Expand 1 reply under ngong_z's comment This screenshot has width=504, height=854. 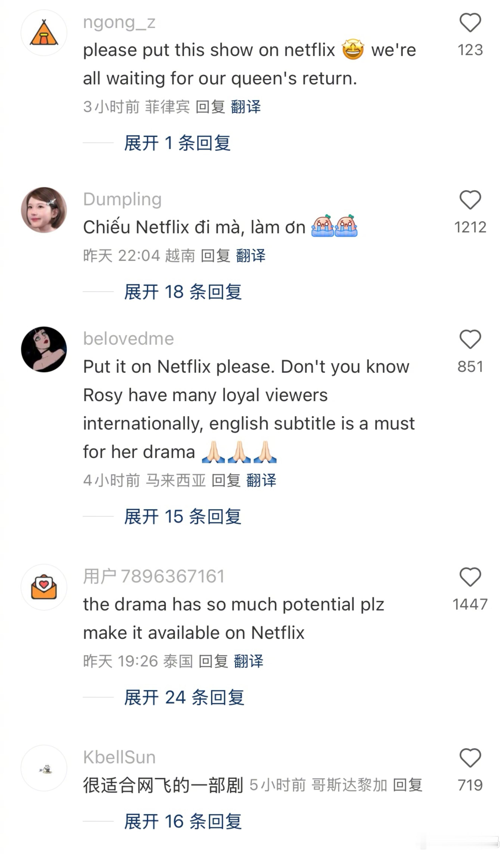tap(177, 143)
